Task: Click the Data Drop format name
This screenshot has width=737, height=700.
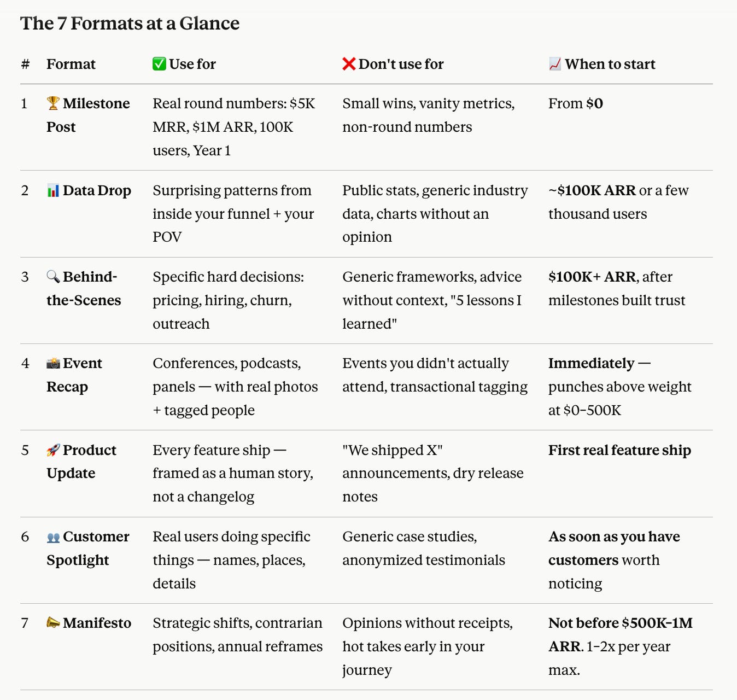Action: click(97, 190)
